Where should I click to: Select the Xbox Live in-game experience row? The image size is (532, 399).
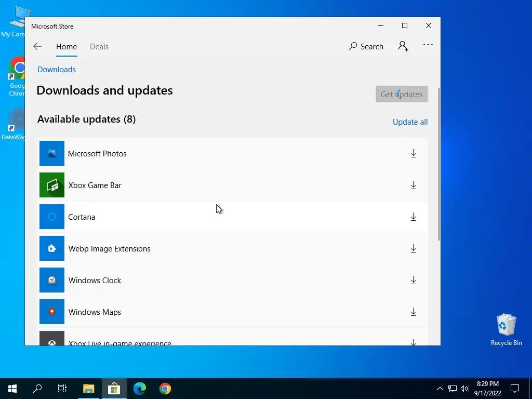pos(233,338)
